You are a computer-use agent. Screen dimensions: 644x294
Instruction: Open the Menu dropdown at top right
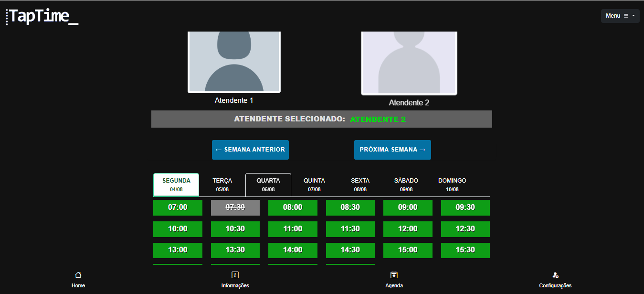tap(620, 15)
